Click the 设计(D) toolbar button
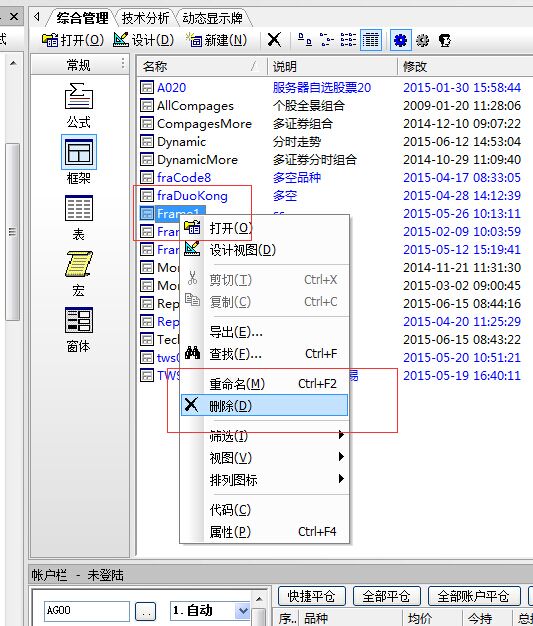This screenshot has width=533, height=626. click(x=143, y=40)
